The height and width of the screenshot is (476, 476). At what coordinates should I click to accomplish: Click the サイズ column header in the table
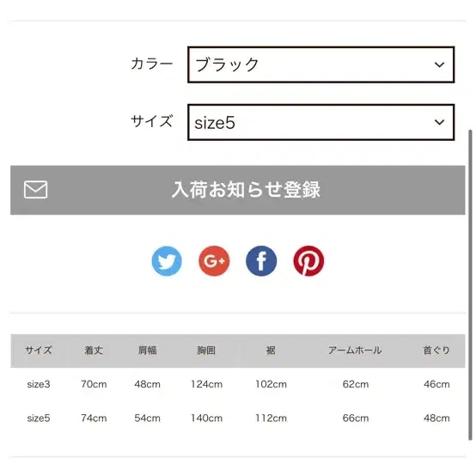[x=39, y=351]
